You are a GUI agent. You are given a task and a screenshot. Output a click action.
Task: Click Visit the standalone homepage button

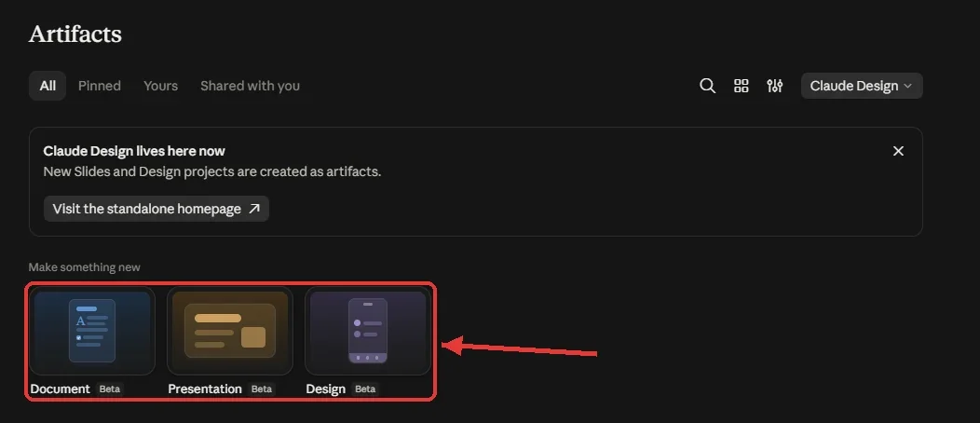pyautogui.click(x=157, y=209)
